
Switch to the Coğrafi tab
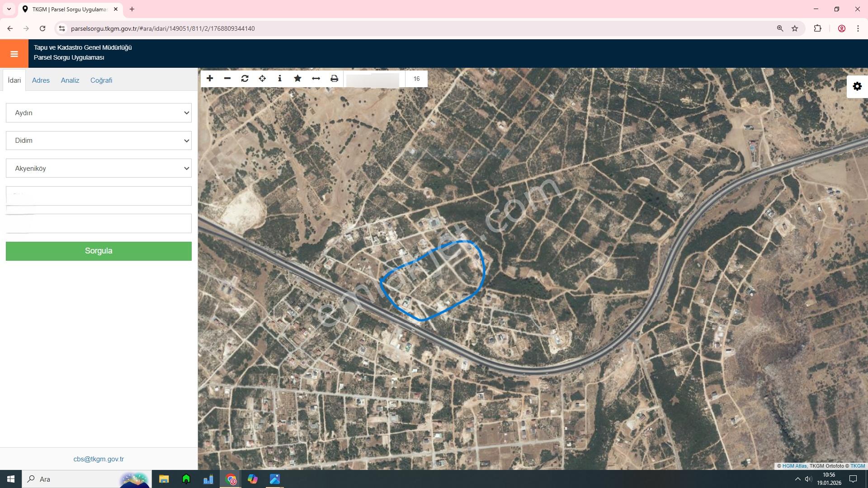point(101,80)
